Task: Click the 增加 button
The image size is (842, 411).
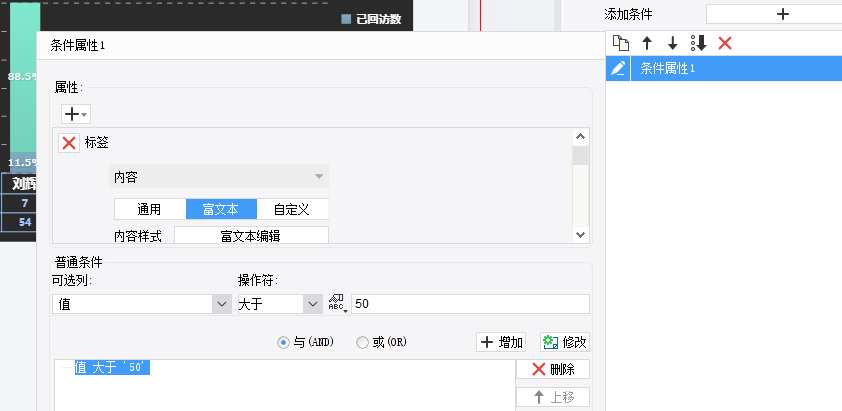Action: tap(501, 342)
